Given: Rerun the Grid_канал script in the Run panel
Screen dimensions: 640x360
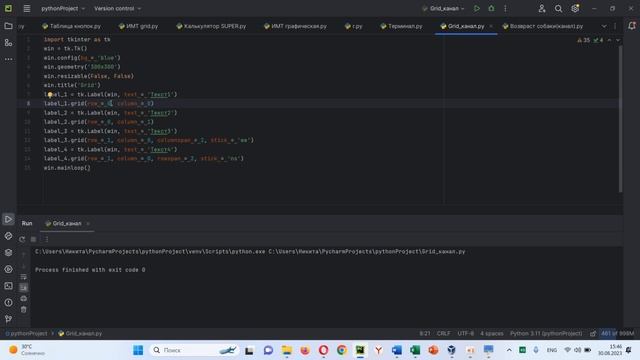Looking at the screenshot, I should (x=22, y=239).
